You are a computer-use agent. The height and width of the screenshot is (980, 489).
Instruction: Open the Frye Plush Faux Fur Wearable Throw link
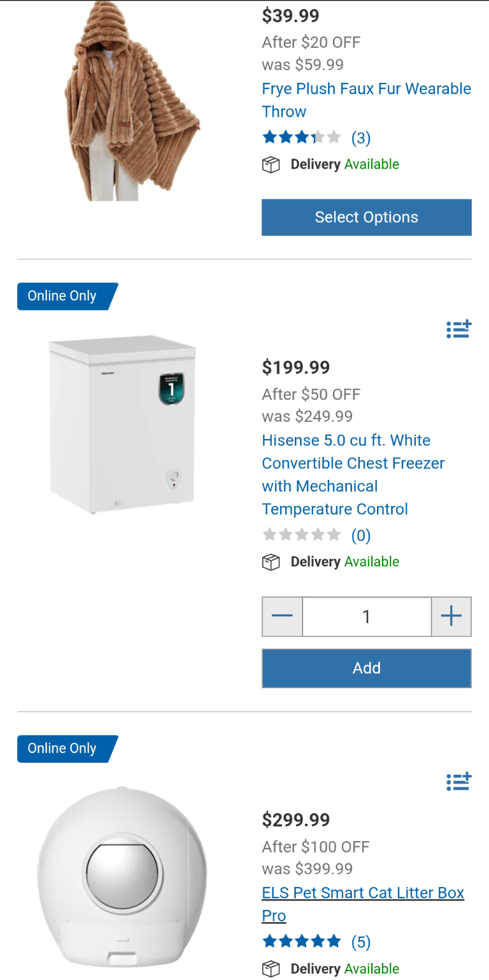[x=366, y=100]
